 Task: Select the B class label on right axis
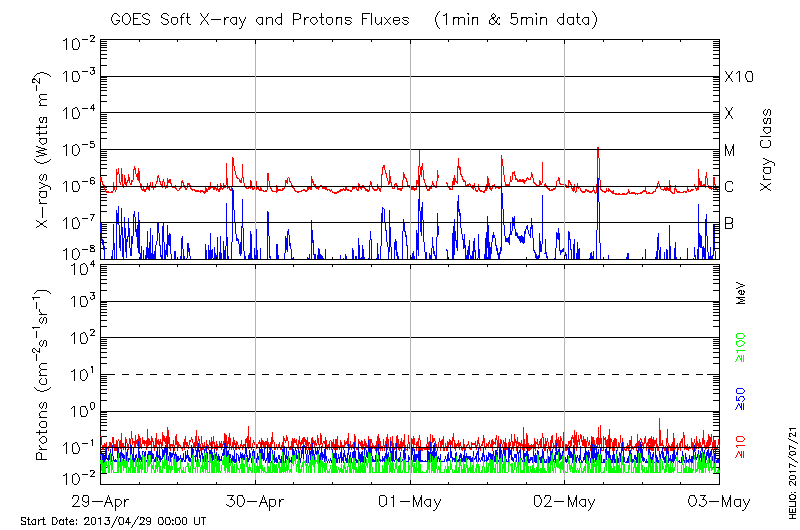coord(729,223)
